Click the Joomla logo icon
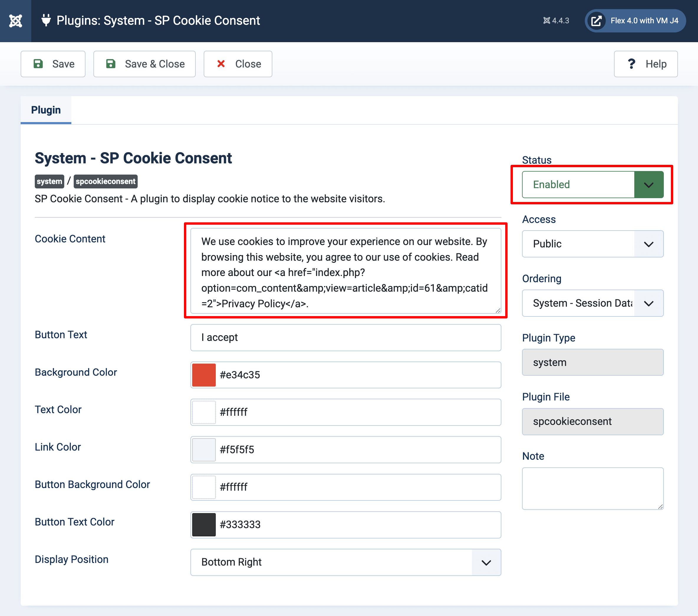Image resolution: width=698 pixels, height=616 pixels. (x=15, y=21)
